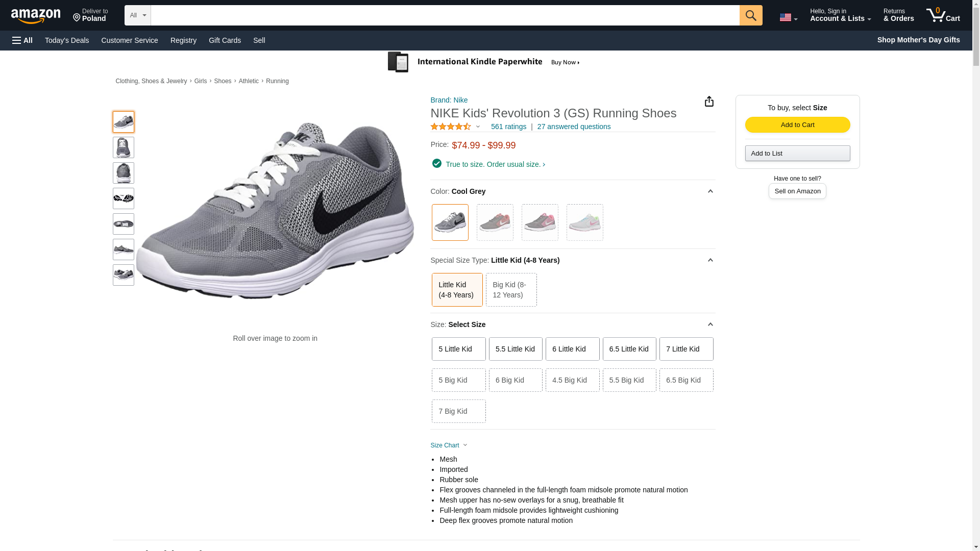Click the Add to Cart button
The height and width of the screenshot is (551, 980).
[x=797, y=125]
